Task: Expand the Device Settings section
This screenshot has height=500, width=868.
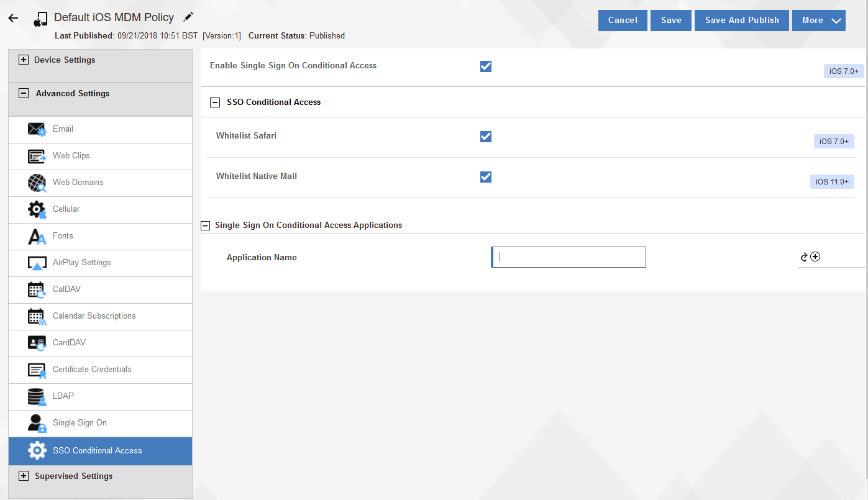Action: (x=24, y=60)
